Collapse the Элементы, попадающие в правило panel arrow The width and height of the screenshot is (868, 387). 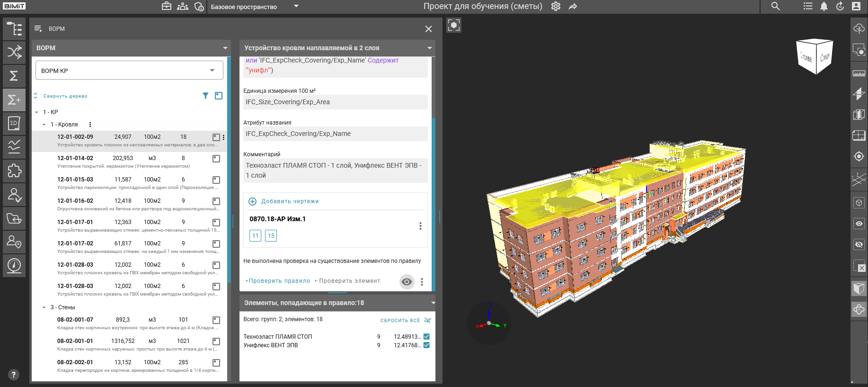pos(433,303)
